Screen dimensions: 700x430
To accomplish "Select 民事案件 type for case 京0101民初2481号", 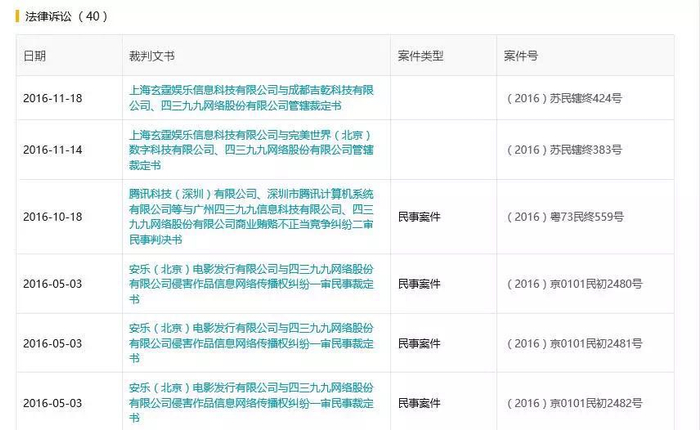I will (419, 343).
